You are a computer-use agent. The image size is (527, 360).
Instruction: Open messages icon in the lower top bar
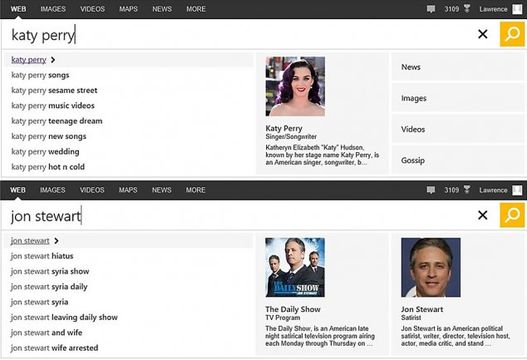pyautogui.click(x=431, y=190)
